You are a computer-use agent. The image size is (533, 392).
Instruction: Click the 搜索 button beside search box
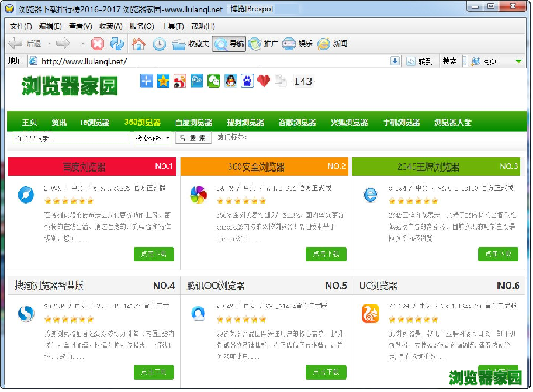(193, 138)
